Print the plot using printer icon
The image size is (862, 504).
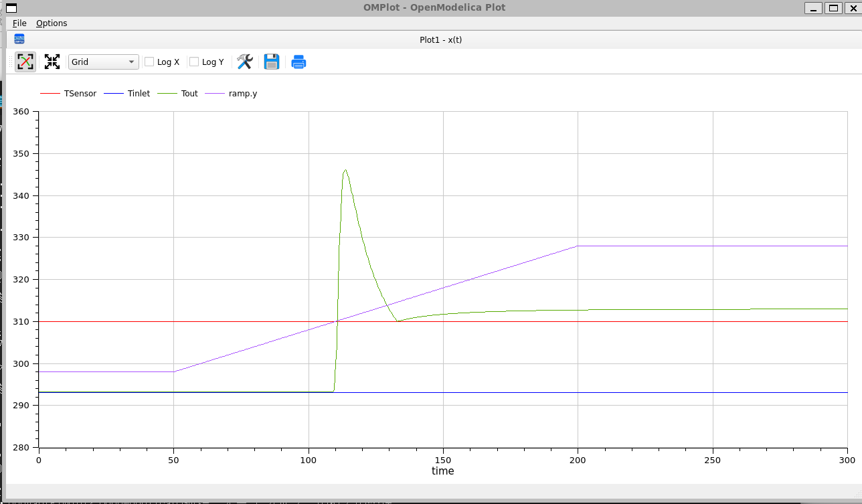point(298,62)
